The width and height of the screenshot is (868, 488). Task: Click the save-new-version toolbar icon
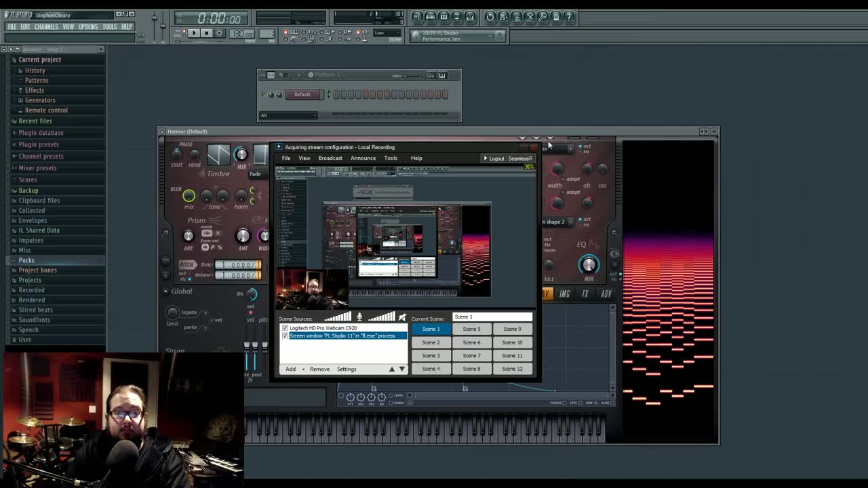503,17
